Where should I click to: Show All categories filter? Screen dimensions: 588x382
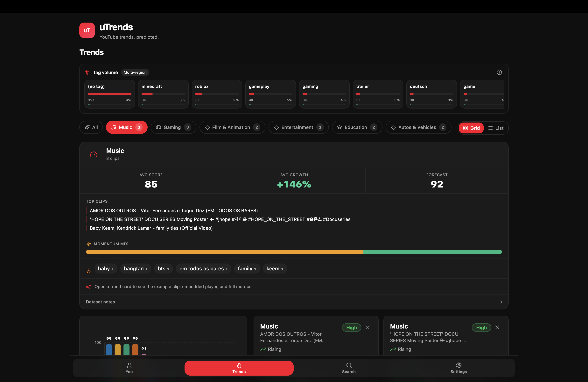pos(91,127)
